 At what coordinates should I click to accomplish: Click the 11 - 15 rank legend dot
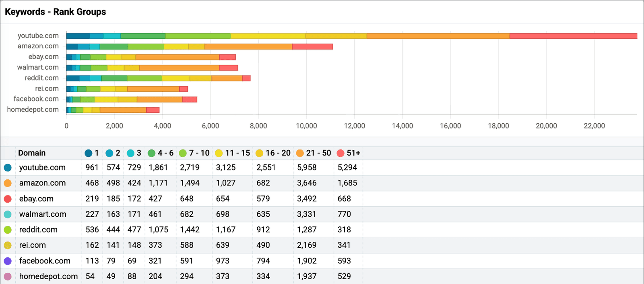[x=219, y=153]
